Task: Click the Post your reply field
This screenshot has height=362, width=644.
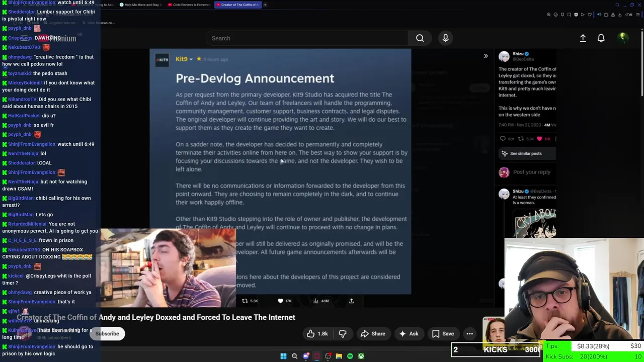Action: 531,172
